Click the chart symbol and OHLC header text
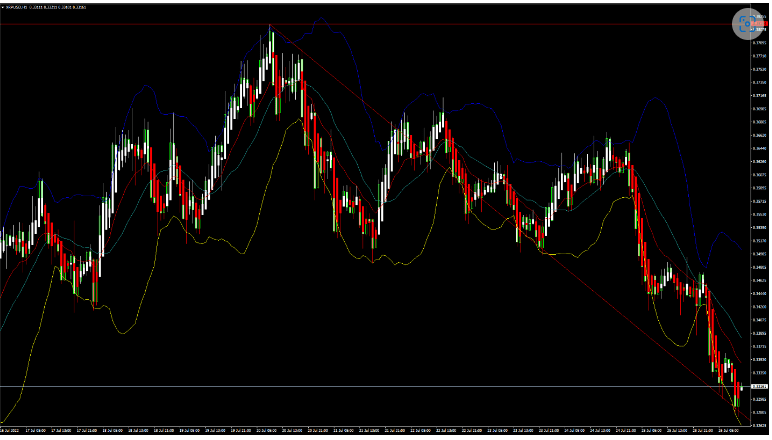Viewport: 772px width, 440px height. tap(46, 7)
